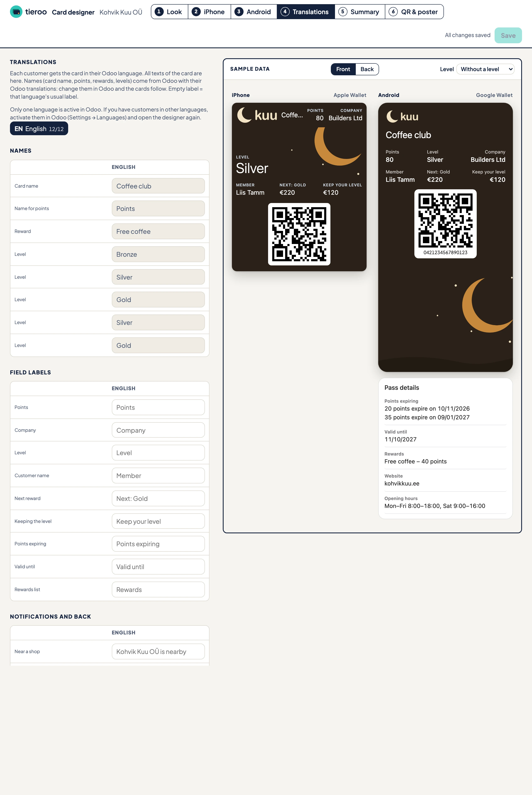Viewport: 532px width, 795px height.
Task: Click the Android card title 'Coffee club'
Action: pos(408,135)
